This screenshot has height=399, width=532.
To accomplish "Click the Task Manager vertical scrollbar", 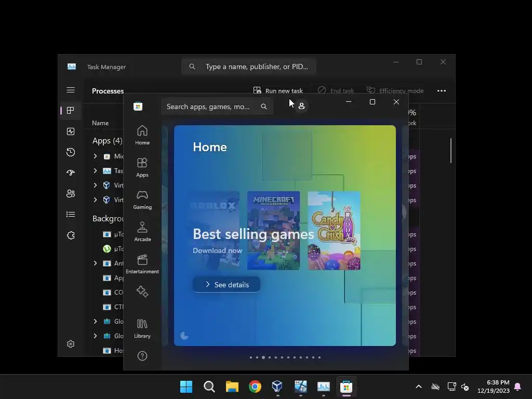I will point(451,151).
